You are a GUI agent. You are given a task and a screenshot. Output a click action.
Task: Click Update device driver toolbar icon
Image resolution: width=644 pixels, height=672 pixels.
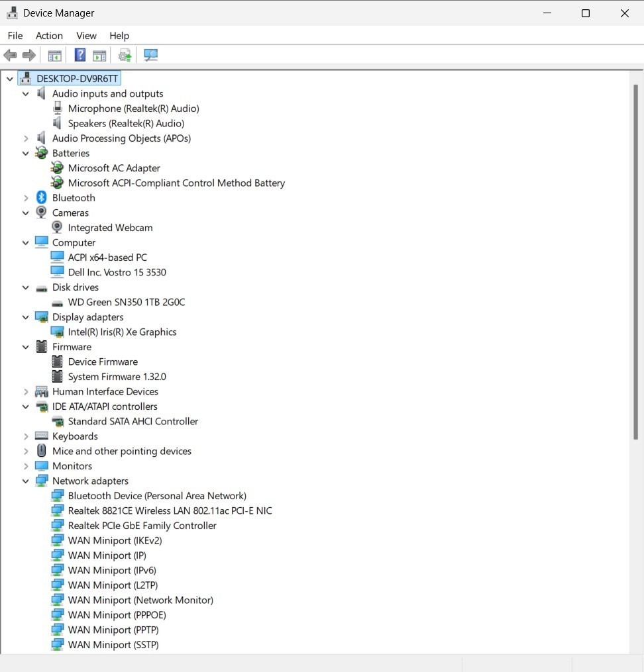pyautogui.click(x=125, y=56)
